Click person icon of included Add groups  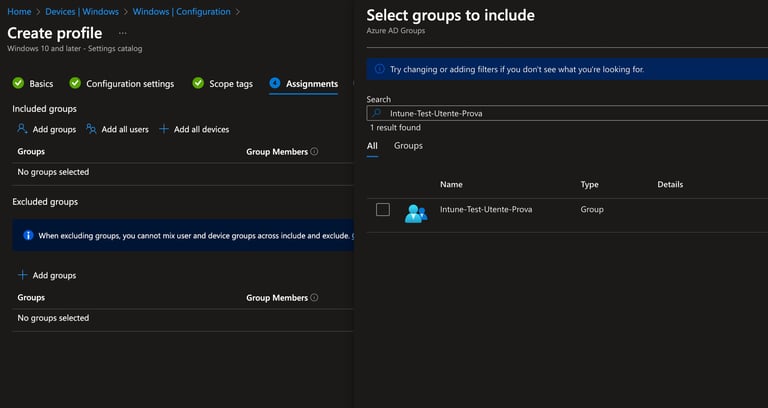point(22,129)
